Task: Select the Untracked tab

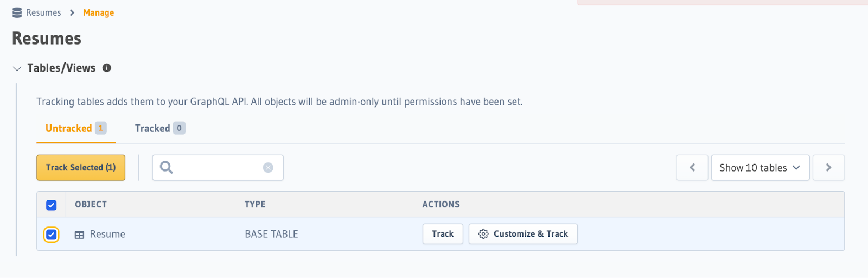Action: click(x=76, y=128)
